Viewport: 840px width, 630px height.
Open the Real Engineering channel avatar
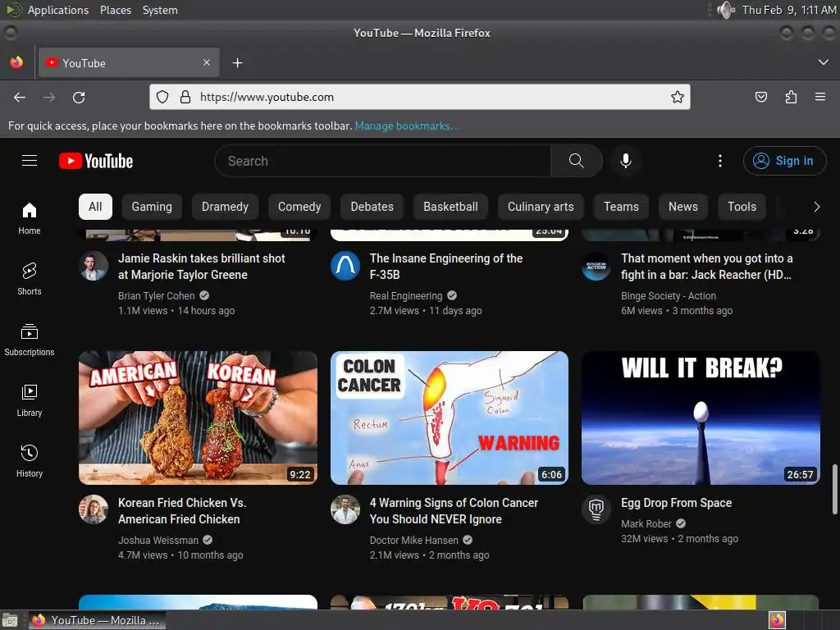[x=345, y=267]
